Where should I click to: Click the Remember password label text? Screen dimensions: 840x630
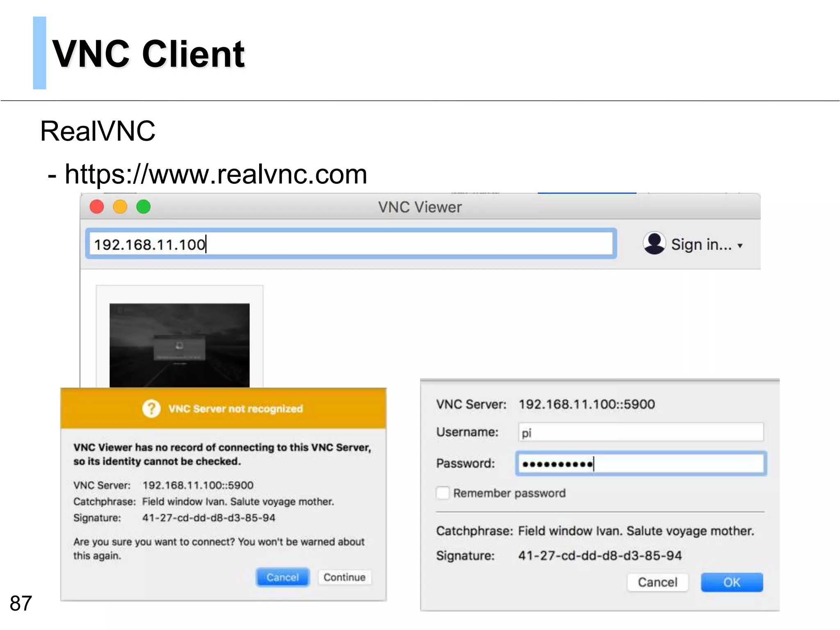509,493
